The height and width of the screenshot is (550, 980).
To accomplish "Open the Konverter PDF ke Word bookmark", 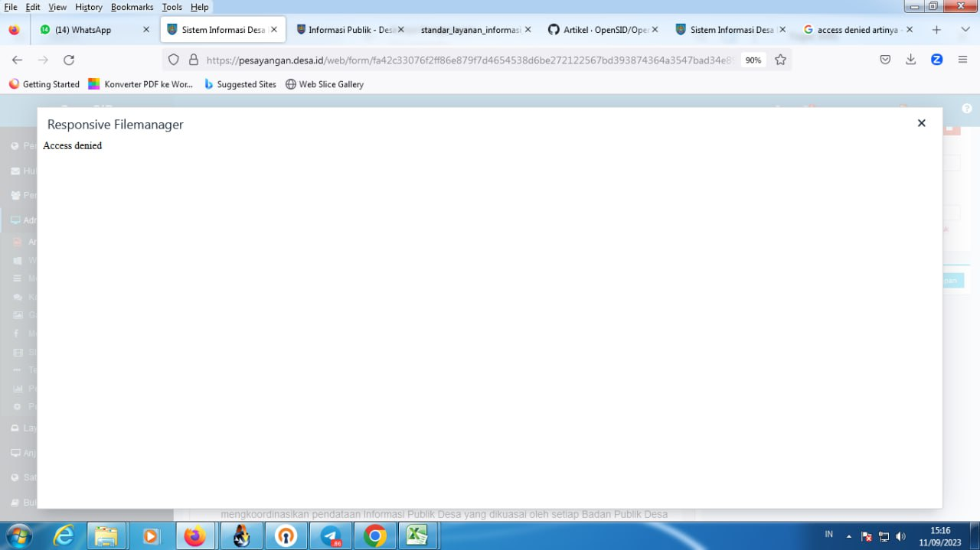I will (141, 84).
